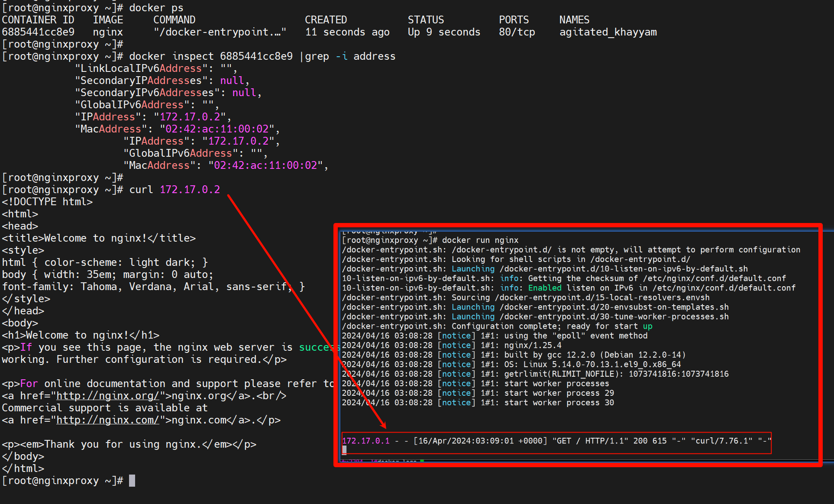Select the PORTS column value 80/tcp
The width and height of the screenshot is (834, 504).
pos(514,32)
